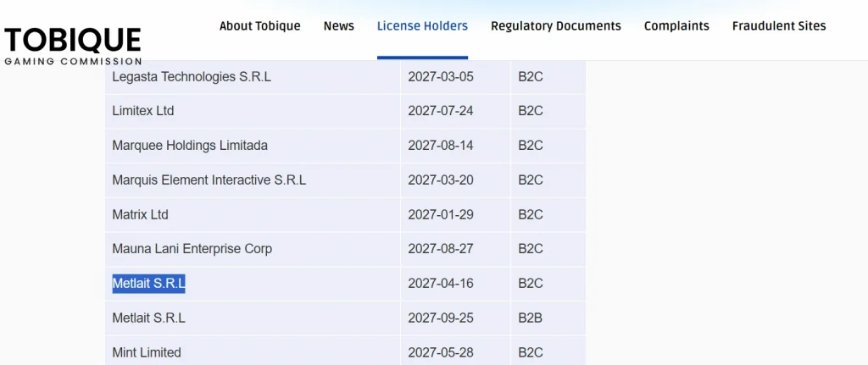
Task: Select the Matrix Ltd entry
Action: tap(140, 214)
